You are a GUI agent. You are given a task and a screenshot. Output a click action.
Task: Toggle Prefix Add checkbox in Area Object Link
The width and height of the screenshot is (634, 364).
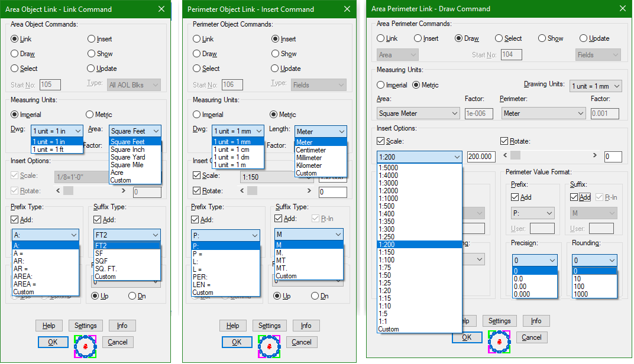pyautogui.click(x=15, y=219)
